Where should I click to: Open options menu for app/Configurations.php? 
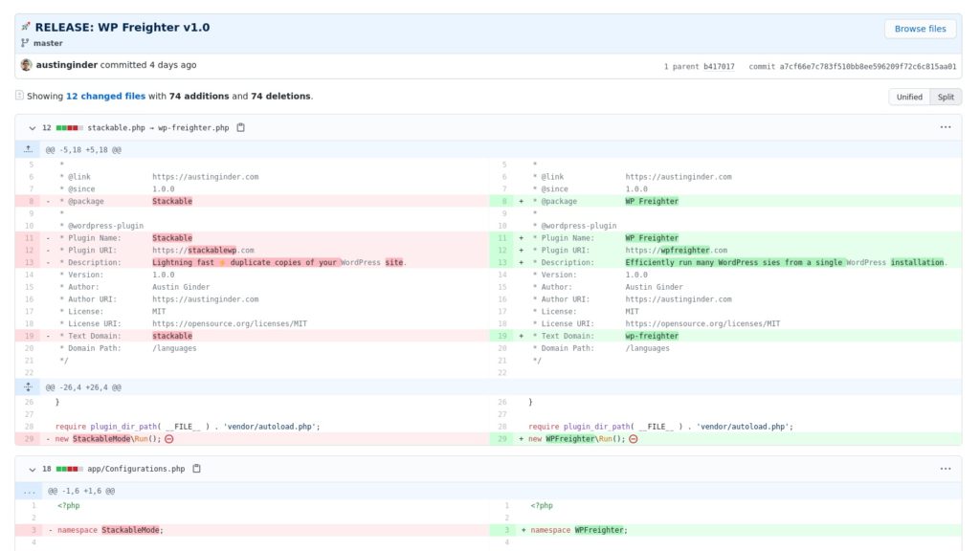pyautogui.click(x=946, y=469)
